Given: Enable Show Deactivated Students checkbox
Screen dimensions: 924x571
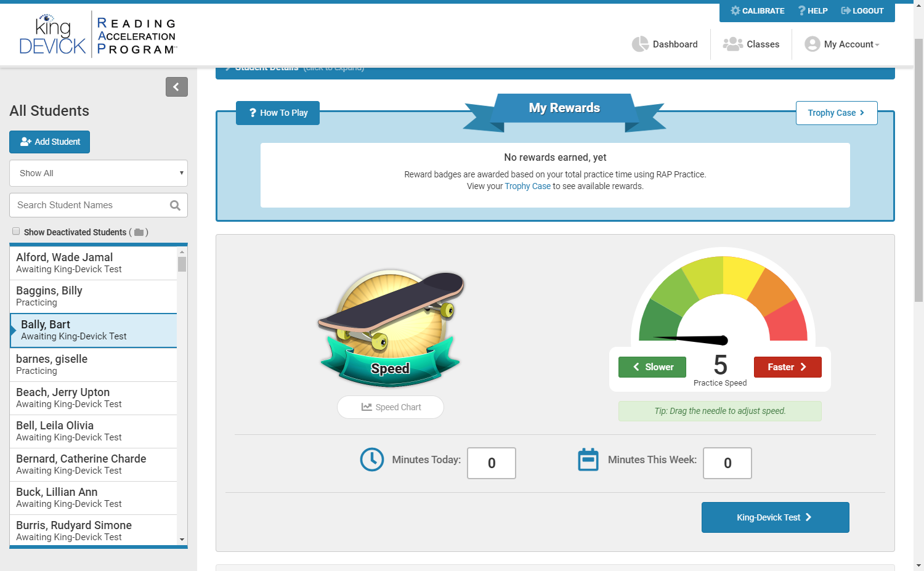Looking at the screenshot, I should coord(16,232).
